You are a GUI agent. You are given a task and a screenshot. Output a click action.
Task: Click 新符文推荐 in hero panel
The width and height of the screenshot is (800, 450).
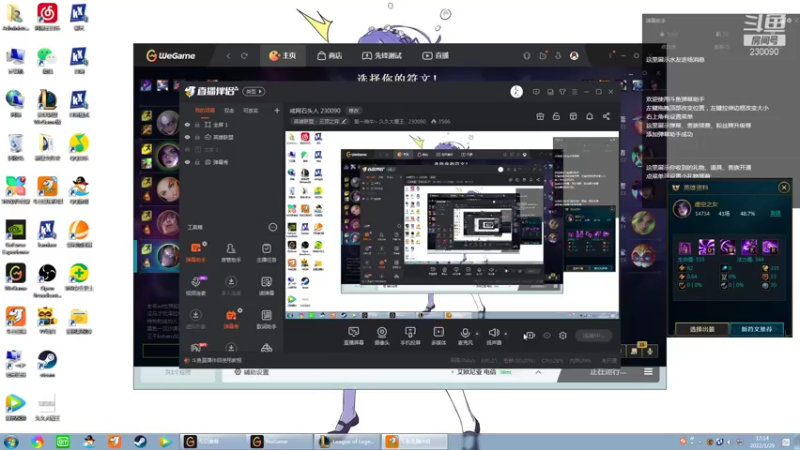[756, 329]
